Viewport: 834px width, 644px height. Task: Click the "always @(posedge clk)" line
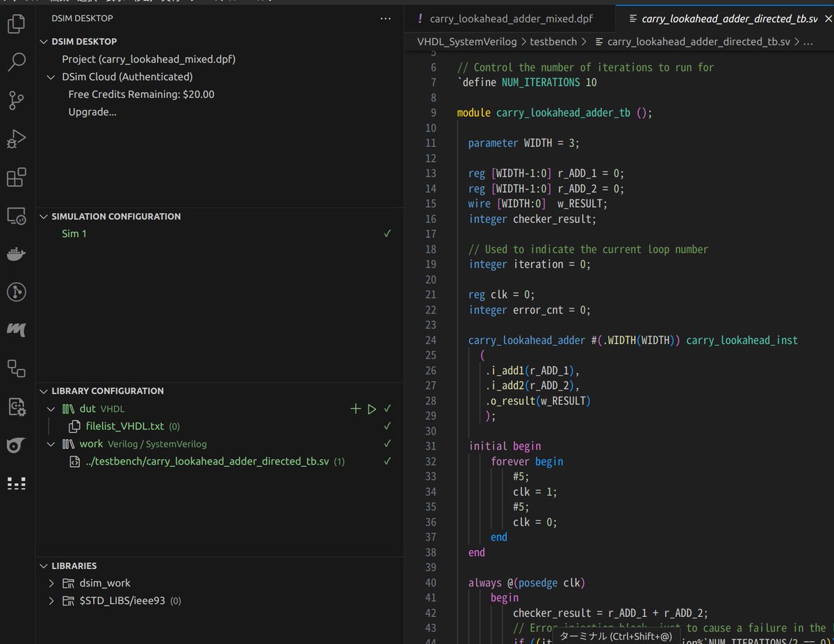click(526, 583)
